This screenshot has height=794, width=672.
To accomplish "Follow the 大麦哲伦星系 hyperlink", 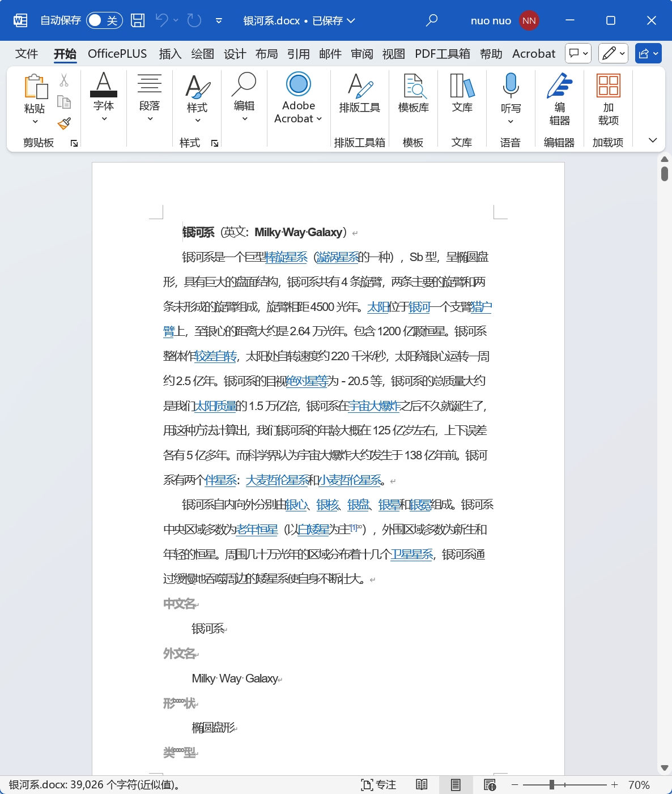I will [x=277, y=480].
